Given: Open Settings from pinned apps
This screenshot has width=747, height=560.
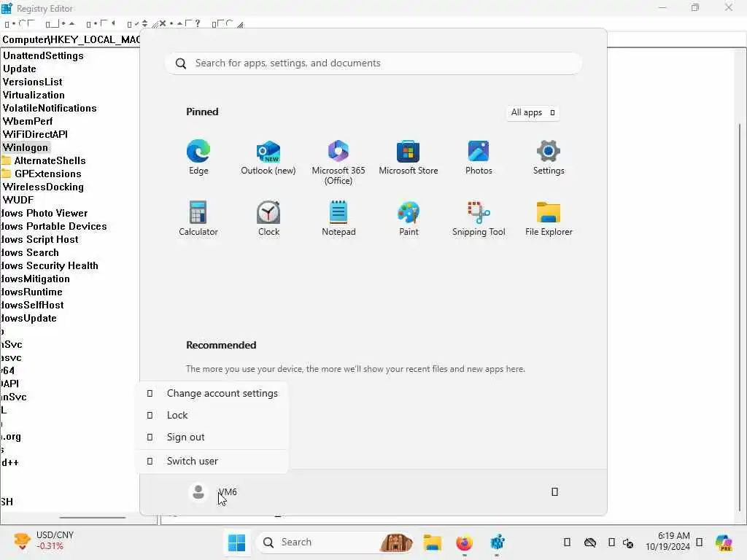Looking at the screenshot, I should point(549,157).
